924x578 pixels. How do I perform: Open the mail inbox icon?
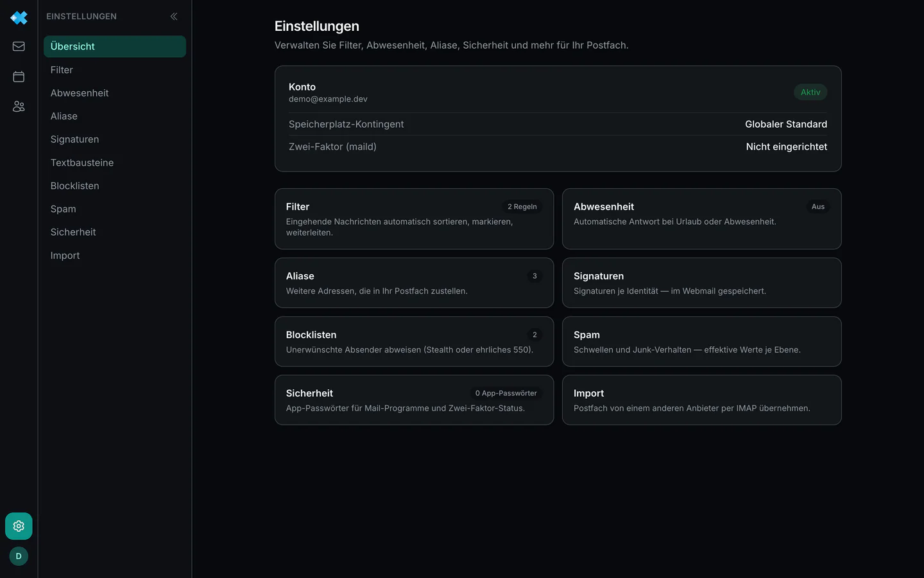click(19, 46)
